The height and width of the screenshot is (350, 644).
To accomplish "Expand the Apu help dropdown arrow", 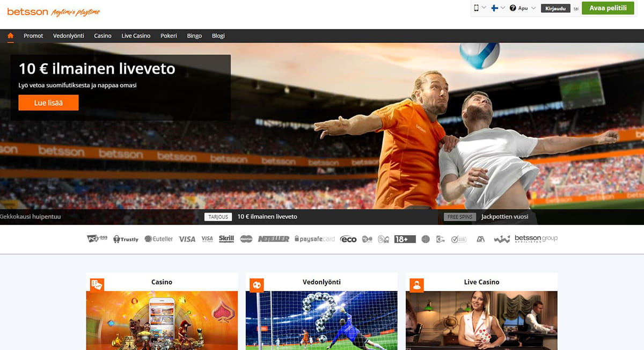I will click(x=533, y=8).
